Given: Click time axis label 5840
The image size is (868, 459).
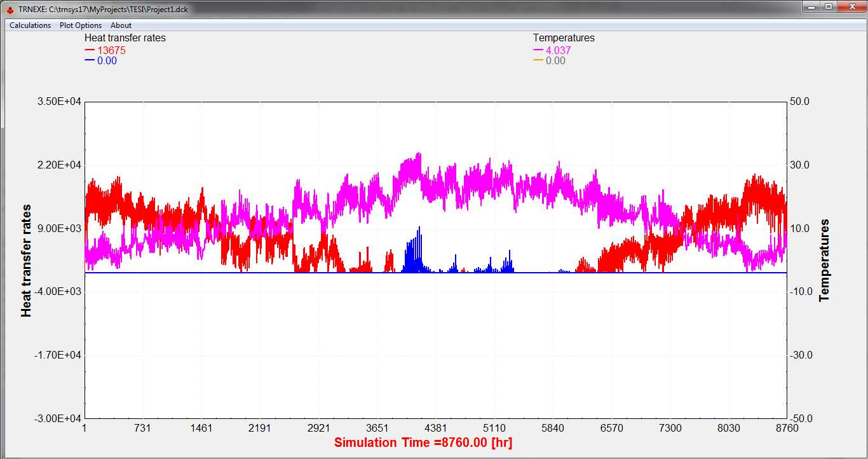Looking at the screenshot, I should click(x=553, y=428).
